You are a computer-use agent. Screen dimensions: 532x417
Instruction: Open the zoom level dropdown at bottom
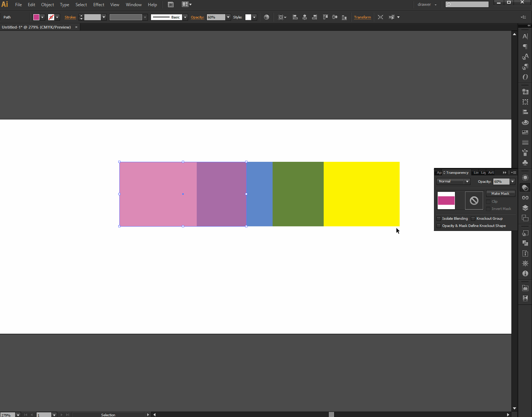(18, 415)
